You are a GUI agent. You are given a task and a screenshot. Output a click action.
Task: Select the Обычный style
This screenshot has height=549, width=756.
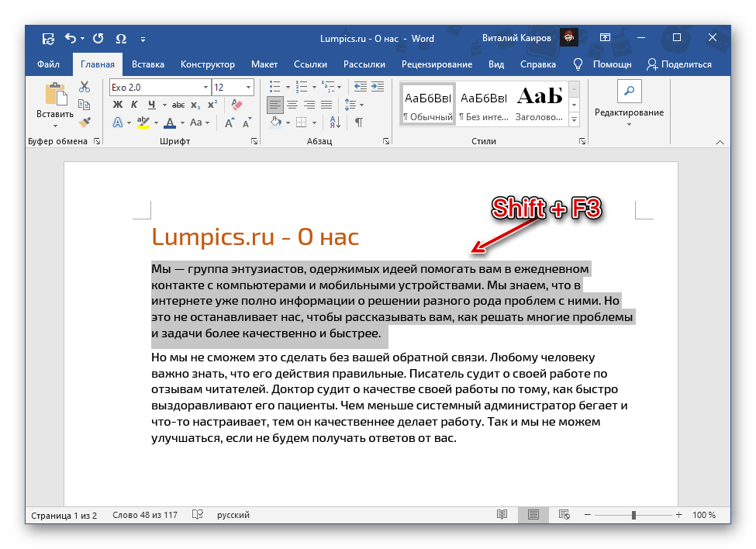pyautogui.click(x=428, y=105)
